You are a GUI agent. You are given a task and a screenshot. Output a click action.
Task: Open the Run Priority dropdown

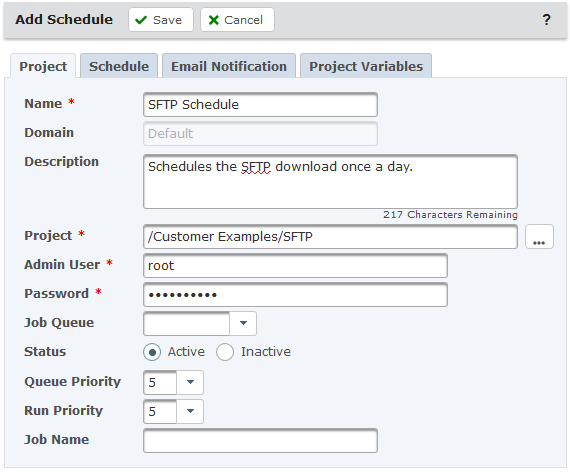point(190,411)
